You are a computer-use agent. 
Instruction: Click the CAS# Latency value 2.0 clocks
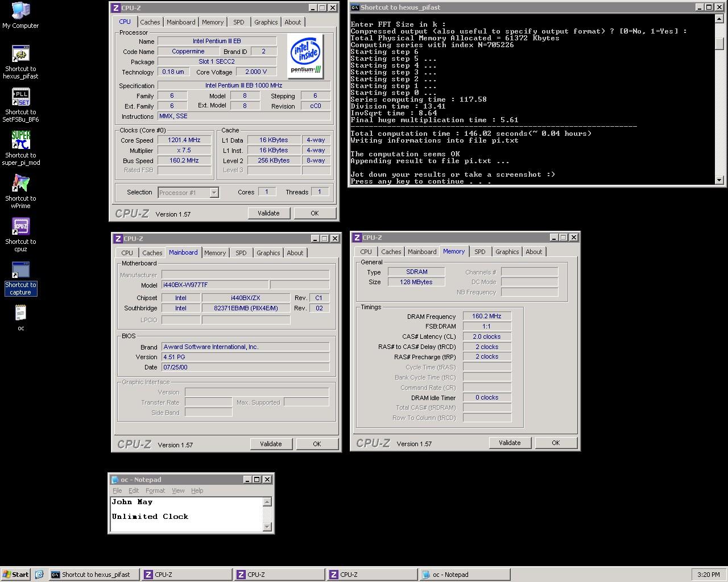tap(487, 336)
